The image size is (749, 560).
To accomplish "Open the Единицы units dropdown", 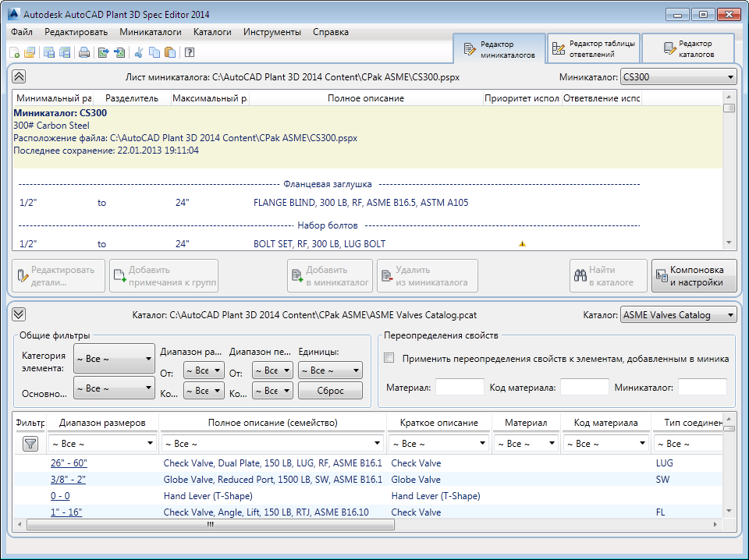I will pos(330,370).
